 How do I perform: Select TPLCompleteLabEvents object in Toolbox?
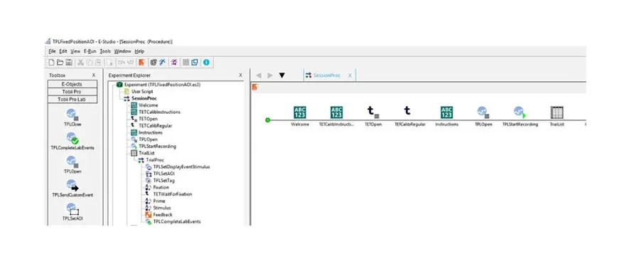pyautogui.click(x=73, y=141)
